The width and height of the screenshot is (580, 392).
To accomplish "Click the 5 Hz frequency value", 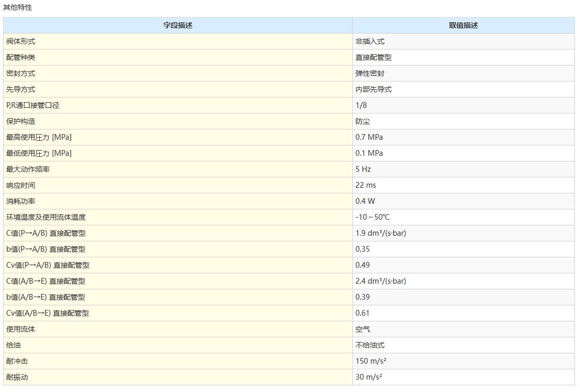I will coord(363,169).
